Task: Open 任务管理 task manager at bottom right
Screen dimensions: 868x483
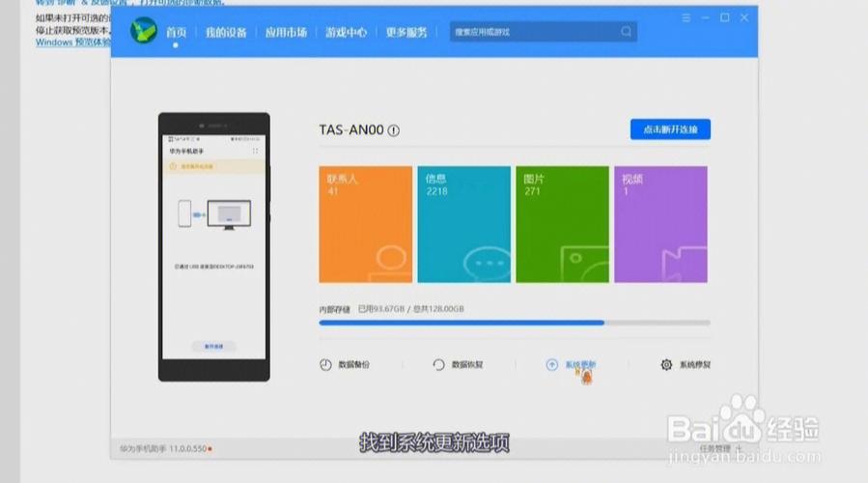Action: 715,448
